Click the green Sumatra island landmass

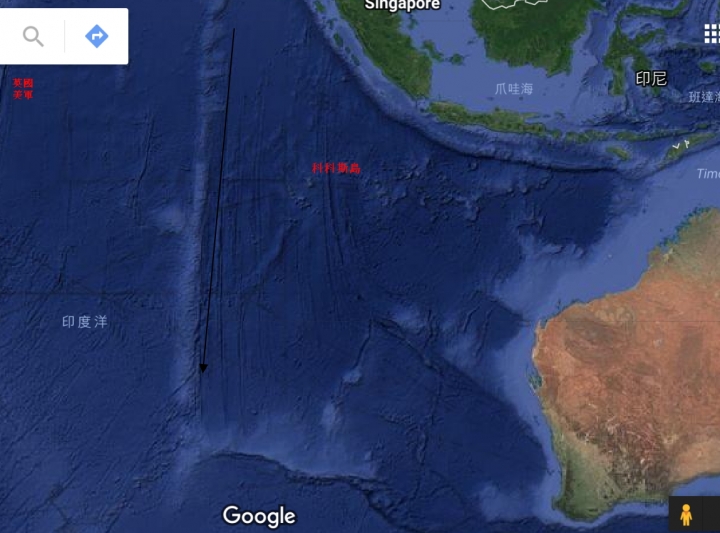(x=390, y=48)
